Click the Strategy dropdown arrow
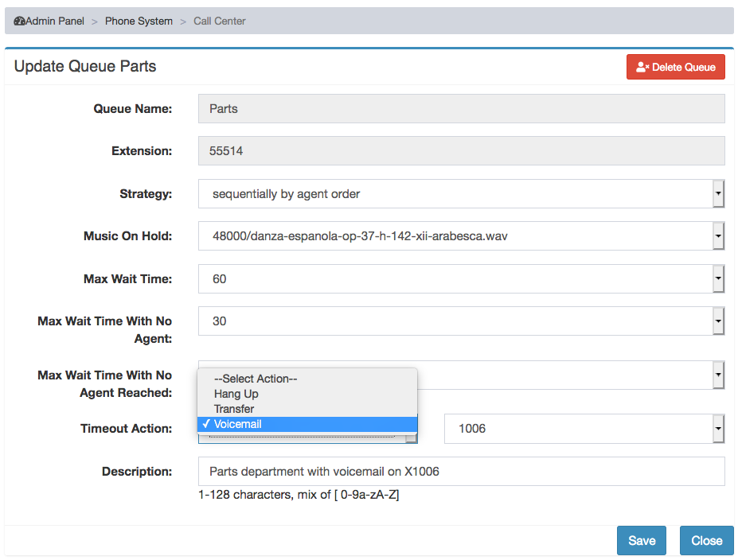The height and width of the screenshot is (560, 738). (x=718, y=194)
